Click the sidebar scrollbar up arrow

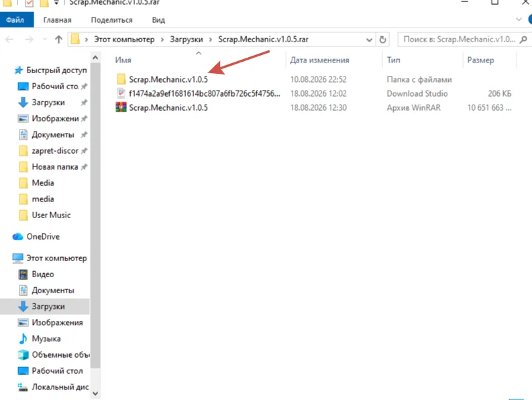tap(95, 58)
